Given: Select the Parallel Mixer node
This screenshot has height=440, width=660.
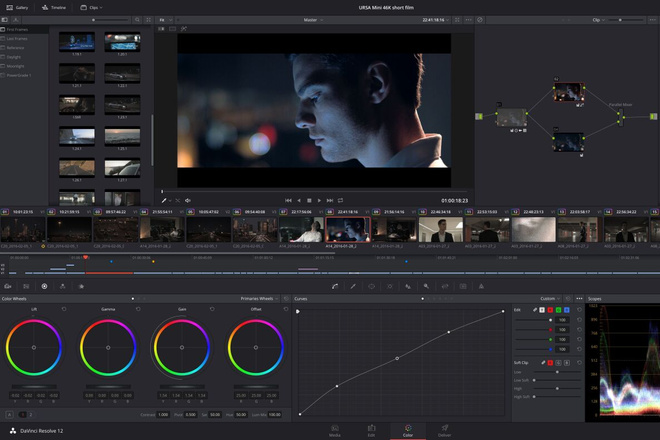Looking at the screenshot, I should [x=620, y=117].
